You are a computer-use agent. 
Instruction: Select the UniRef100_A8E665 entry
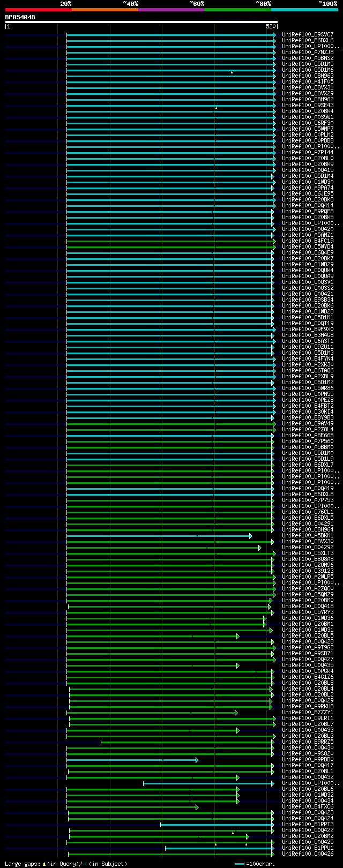click(x=308, y=435)
